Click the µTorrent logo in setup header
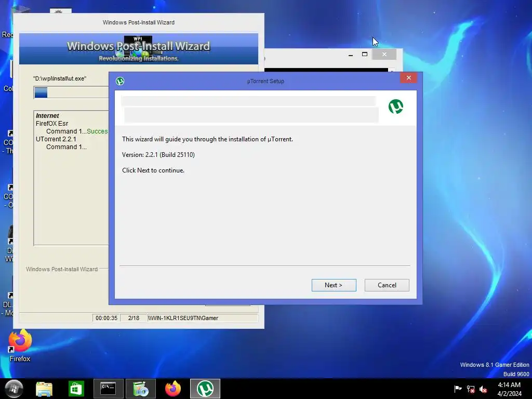Viewport: 532px width, 399px height. coord(395,107)
